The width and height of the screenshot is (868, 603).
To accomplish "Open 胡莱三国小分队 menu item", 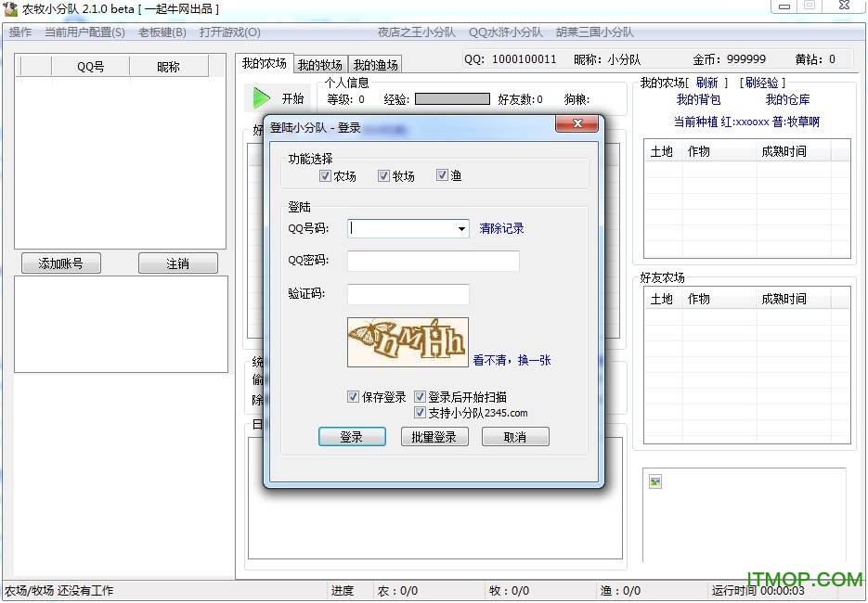I will click(x=594, y=32).
